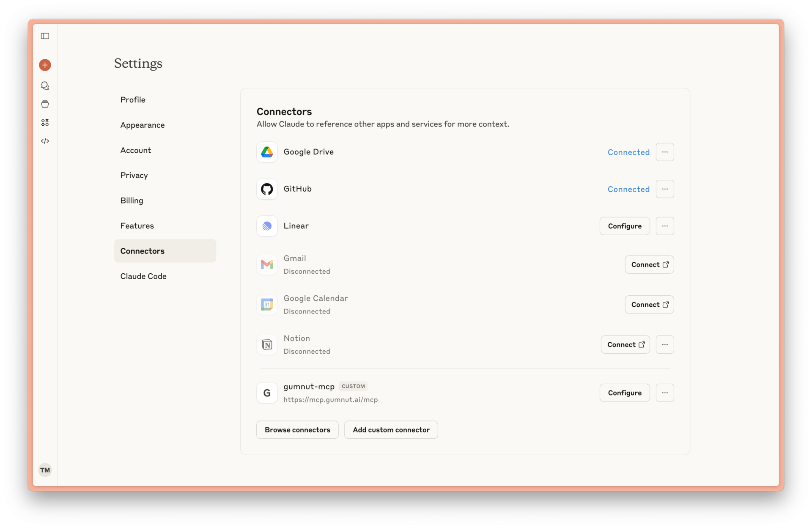Screen dimensions: 812x528
Task: Open the chats icon in sidebar
Action: pos(45,85)
